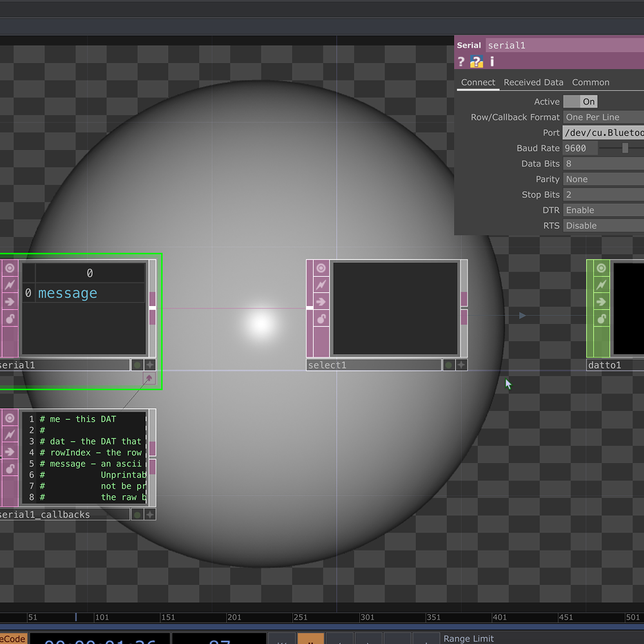Click the viewer active bullseye flag on select1
The image size is (644, 644).
pyautogui.click(x=320, y=267)
